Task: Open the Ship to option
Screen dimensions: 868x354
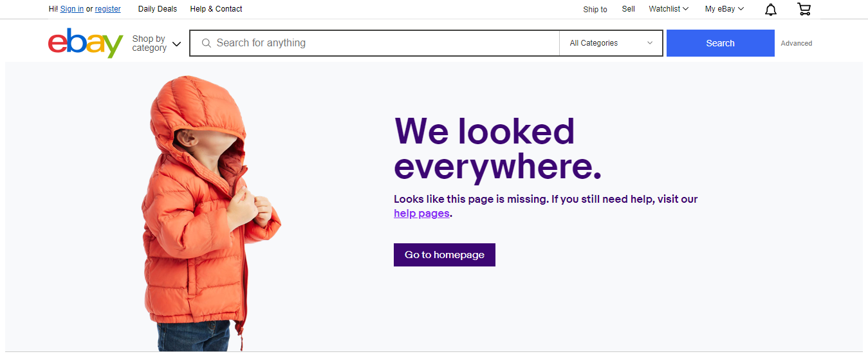Action: click(595, 10)
